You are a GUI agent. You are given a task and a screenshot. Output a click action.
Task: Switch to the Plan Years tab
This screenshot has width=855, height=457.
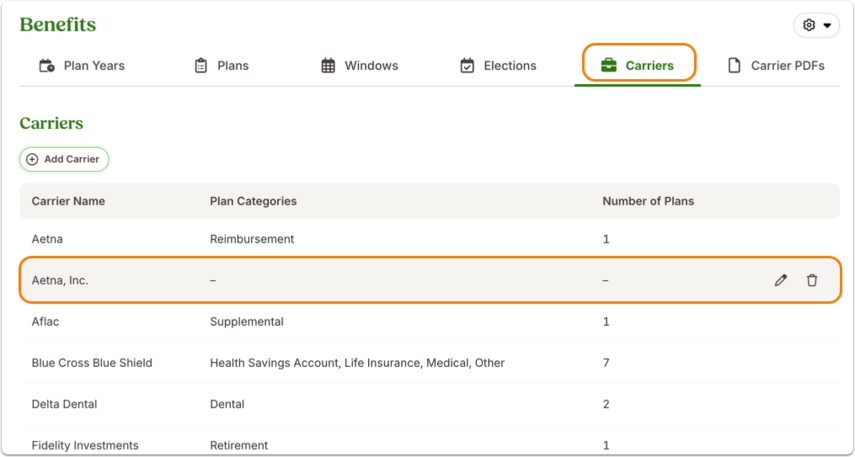coord(82,66)
